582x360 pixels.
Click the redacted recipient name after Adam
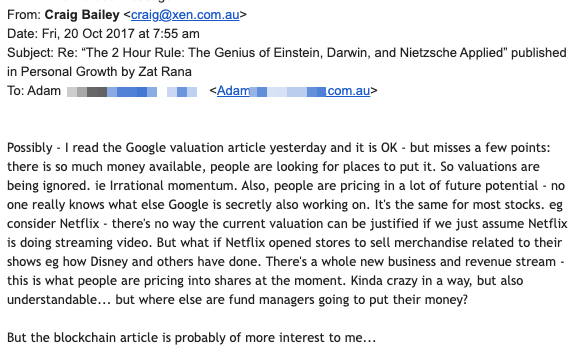(132, 91)
